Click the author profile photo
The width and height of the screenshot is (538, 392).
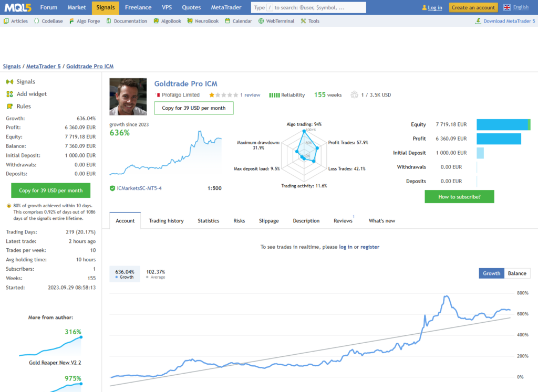pyautogui.click(x=128, y=97)
